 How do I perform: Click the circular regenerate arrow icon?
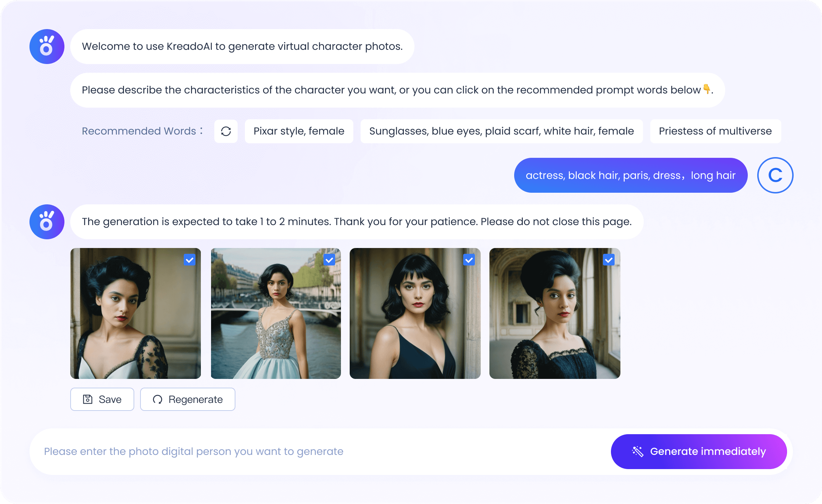pos(158,399)
